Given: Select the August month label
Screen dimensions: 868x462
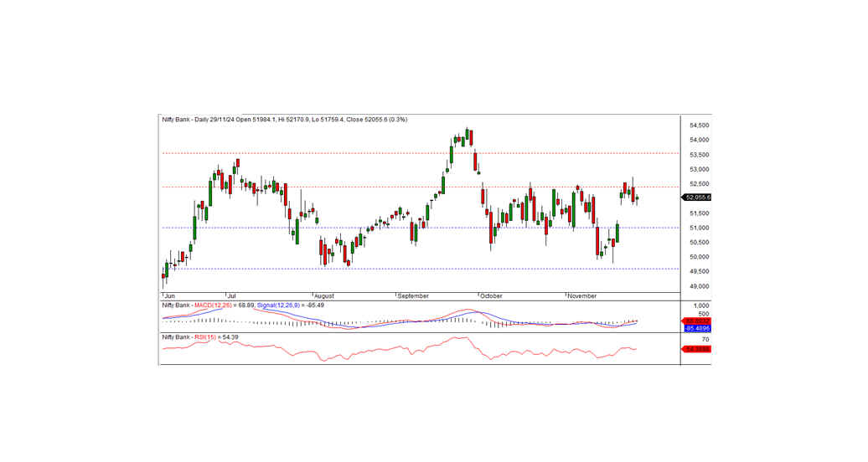Looking at the screenshot, I should 324,296.
